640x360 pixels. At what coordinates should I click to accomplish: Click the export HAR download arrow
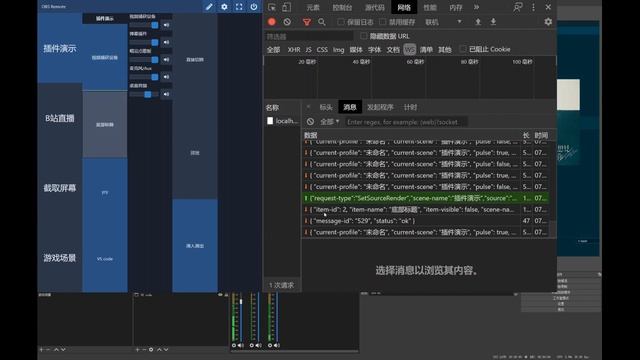pyautogui.click(x=493, y=22)
